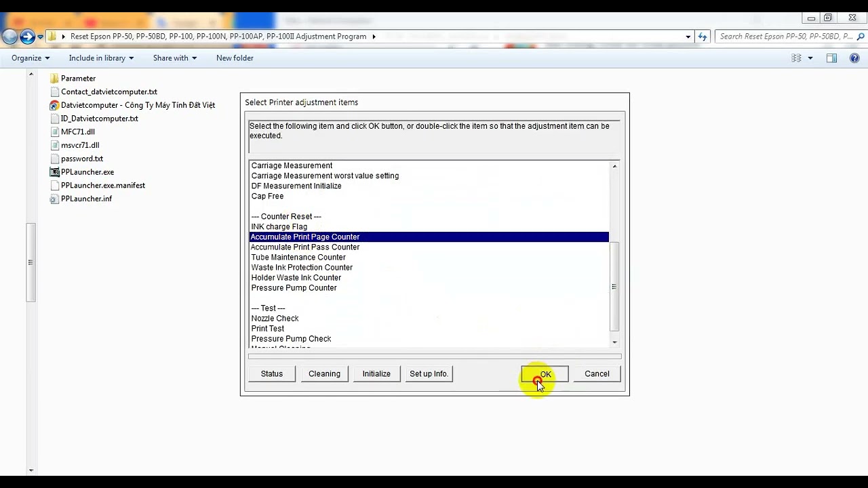Open the Include in library dropdown
Image resolution: width=868 pixels, height=488 pixels.
[101, 58]
